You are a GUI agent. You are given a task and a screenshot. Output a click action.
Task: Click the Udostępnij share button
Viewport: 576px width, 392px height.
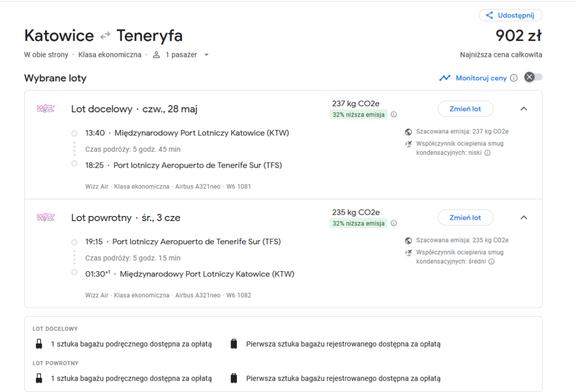click(510, 15)
